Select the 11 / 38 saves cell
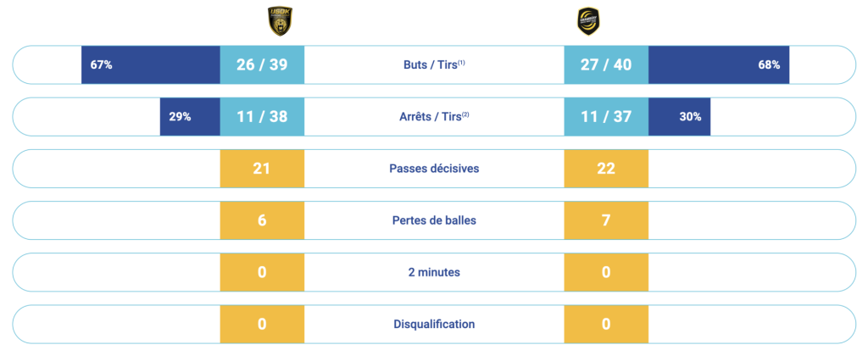Viewport: 868px width, 356px height. tap(262, 117)
